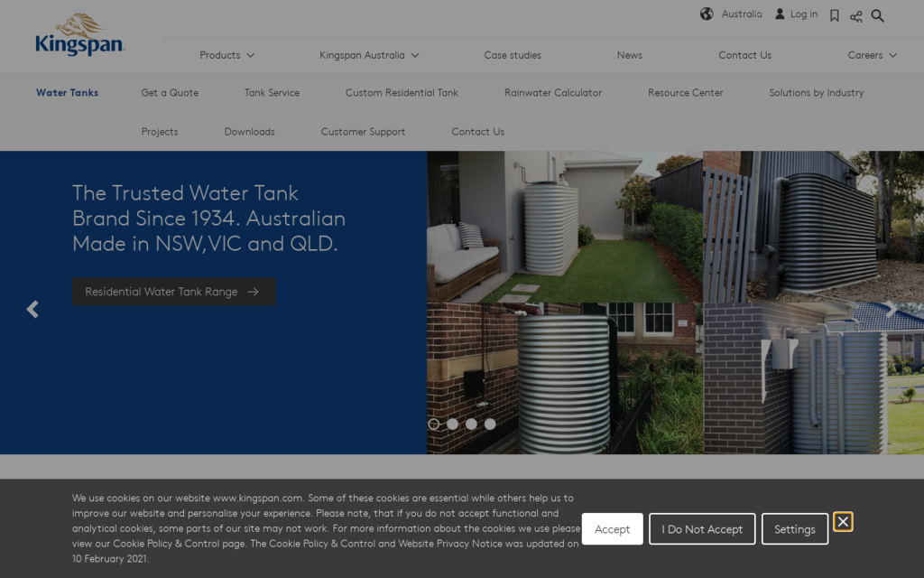
Task: Open the Careers dropdown menu
Action: (x=872, y=55)
